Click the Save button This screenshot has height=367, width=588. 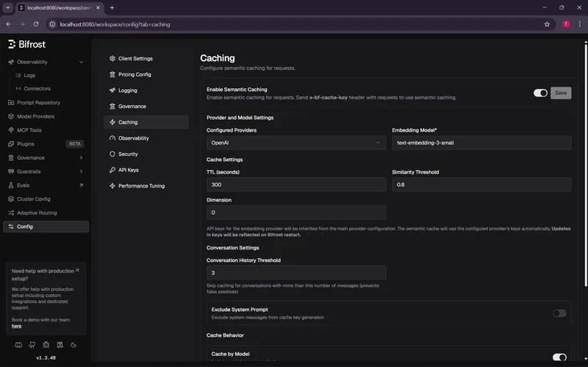point(561,93)
